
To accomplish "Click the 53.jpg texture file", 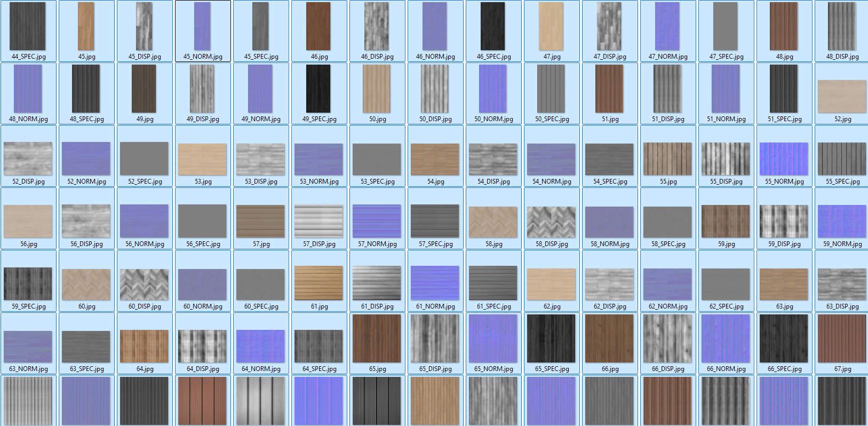I will 203,159.
